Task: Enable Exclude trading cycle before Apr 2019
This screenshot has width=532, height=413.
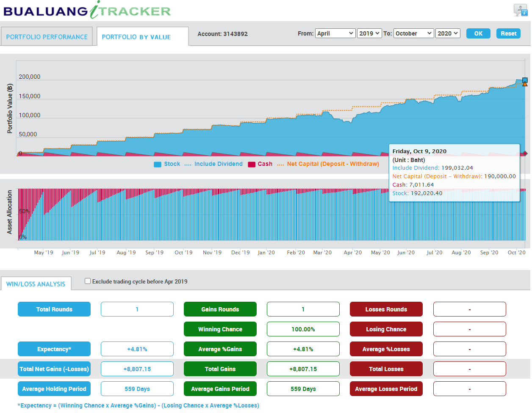Action: (x=88, y=281)
